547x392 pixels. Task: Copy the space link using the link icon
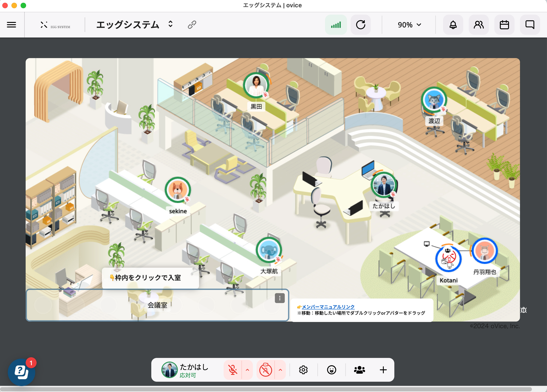pos(192,24)
